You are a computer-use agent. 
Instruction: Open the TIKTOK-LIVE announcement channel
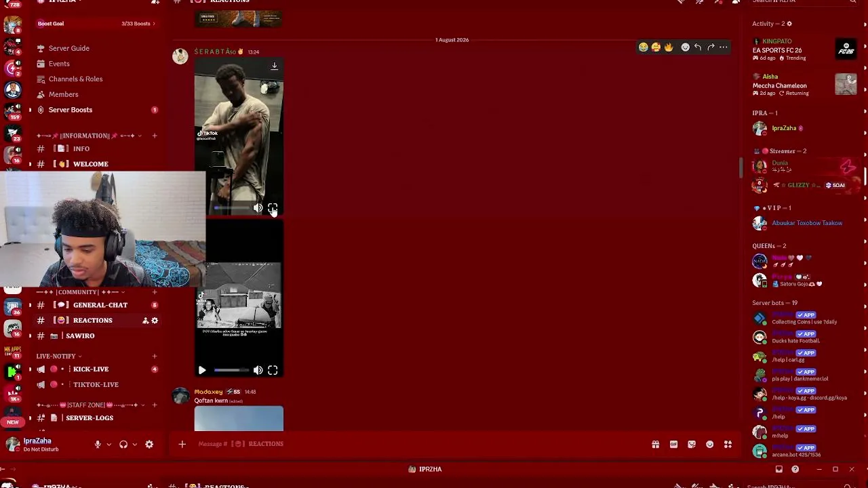coord(96,385)
